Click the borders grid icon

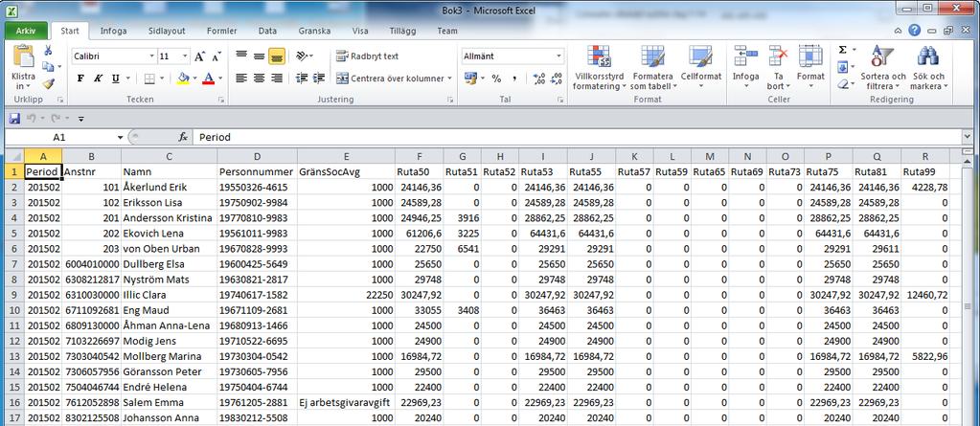click(149, 78)
